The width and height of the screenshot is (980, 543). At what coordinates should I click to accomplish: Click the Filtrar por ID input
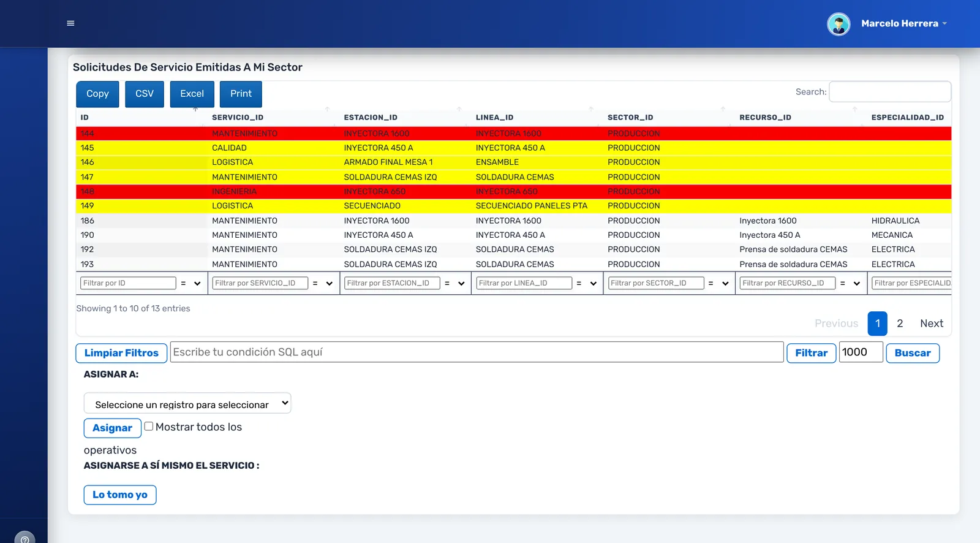[x=128, y=283]
